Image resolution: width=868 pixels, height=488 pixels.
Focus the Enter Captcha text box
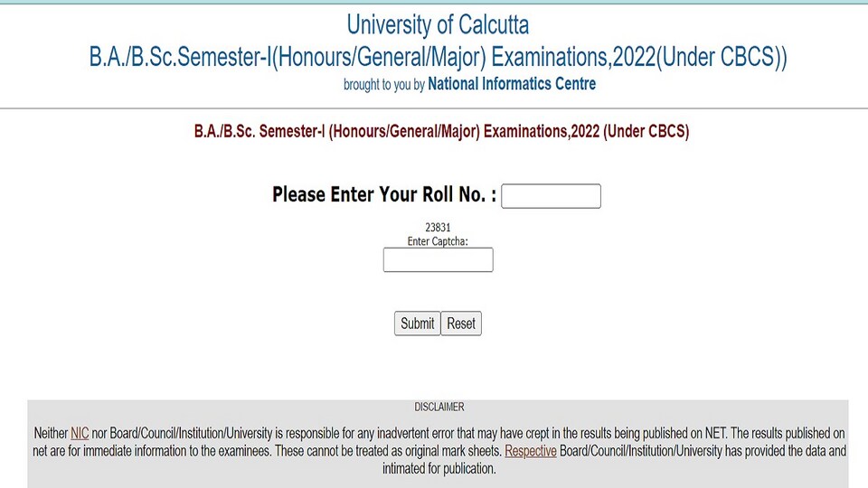point(438,259)
